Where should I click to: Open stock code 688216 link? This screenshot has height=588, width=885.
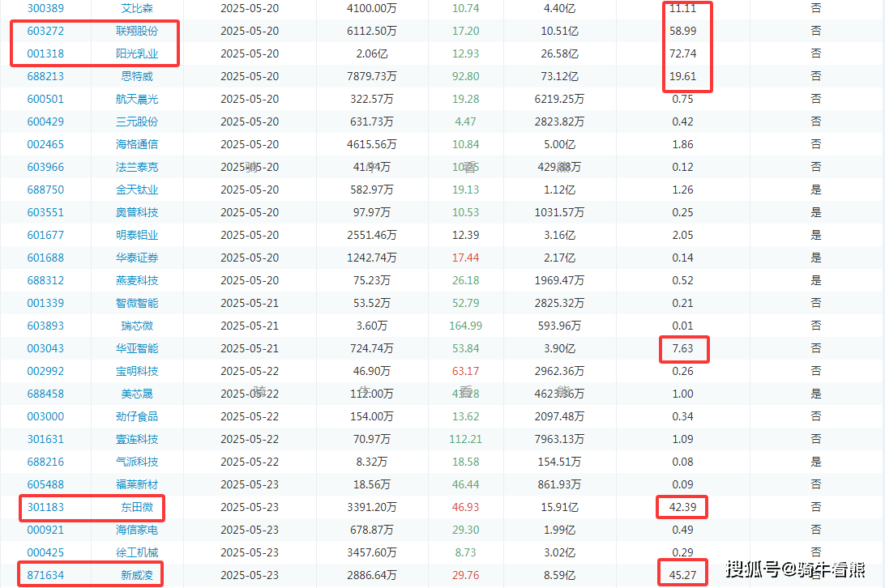(45, 462)
